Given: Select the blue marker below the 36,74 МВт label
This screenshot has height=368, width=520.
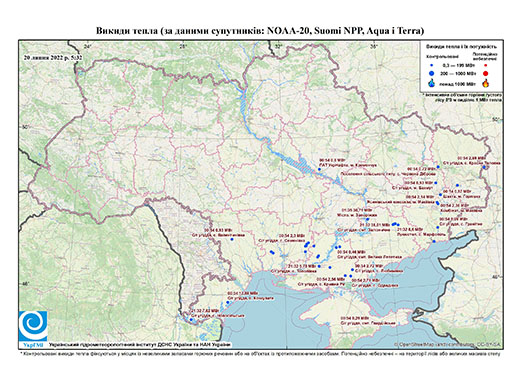Looking at the screenshot, I should [x=367, y=219].
